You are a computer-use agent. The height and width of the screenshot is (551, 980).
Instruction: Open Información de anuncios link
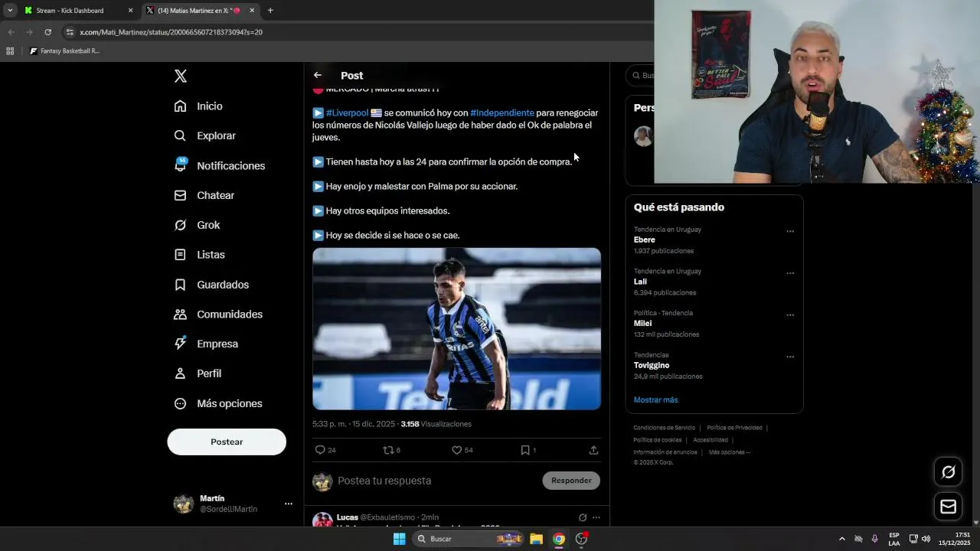[665, 452]
